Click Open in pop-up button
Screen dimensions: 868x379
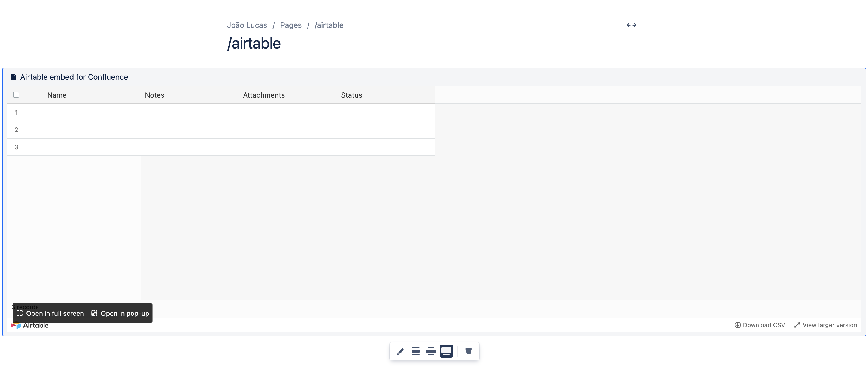tap(120, 313)
